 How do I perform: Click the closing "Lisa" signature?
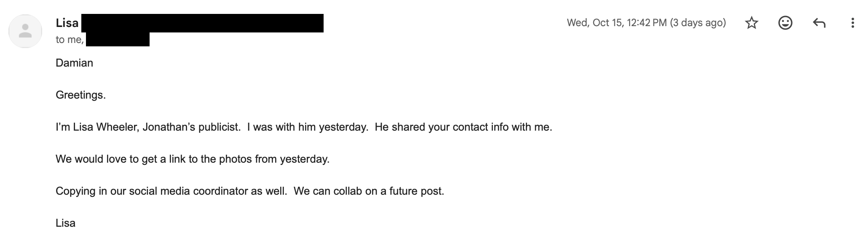[x=65, y=223]
